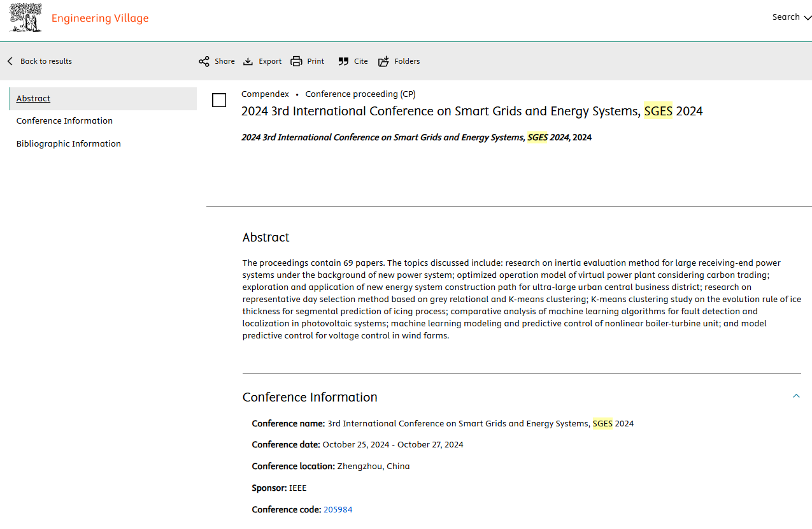Click the abstract paragraph text
This screenshot has height=529, width=812.
(522, 299)
